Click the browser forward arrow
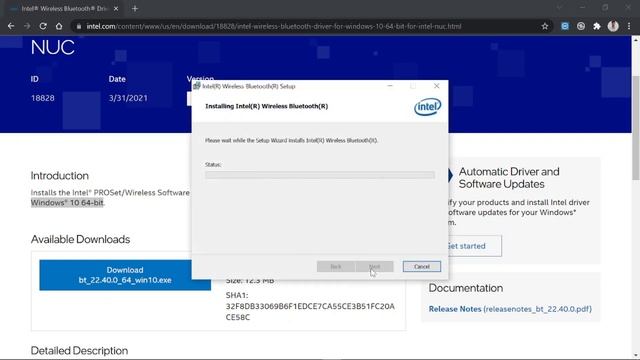 (27, 26)
